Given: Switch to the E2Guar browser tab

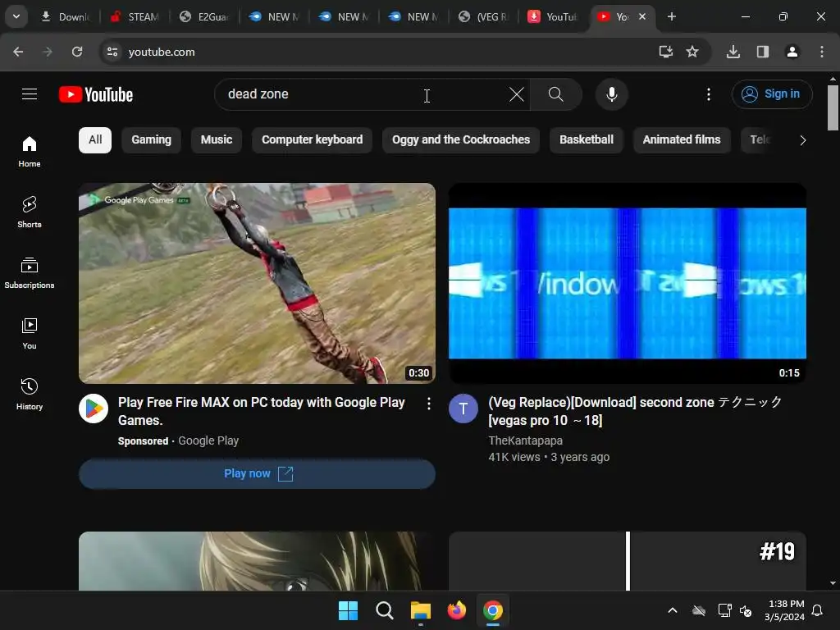Looking at the screenshot, I should [x=204, y=16].
